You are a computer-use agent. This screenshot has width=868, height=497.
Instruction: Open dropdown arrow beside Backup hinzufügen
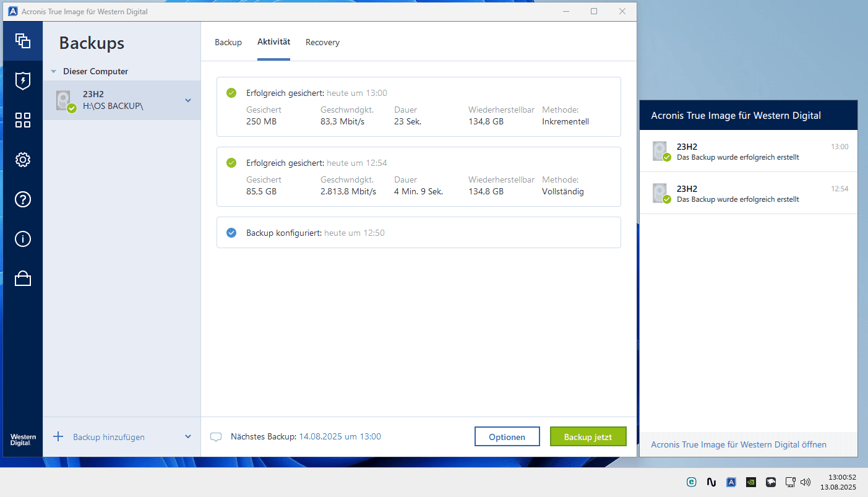point(188,436)
